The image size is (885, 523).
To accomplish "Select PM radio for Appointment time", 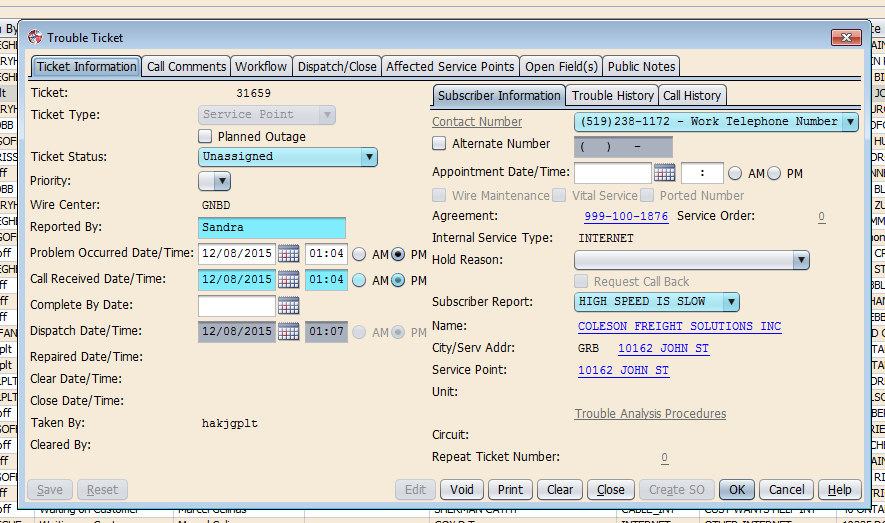I will (775, 173).
